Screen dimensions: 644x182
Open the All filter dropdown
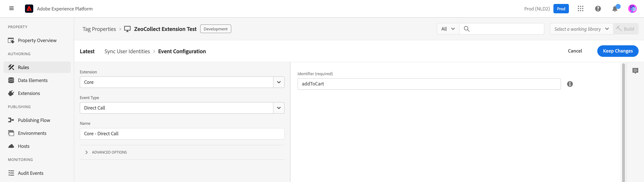448,29
